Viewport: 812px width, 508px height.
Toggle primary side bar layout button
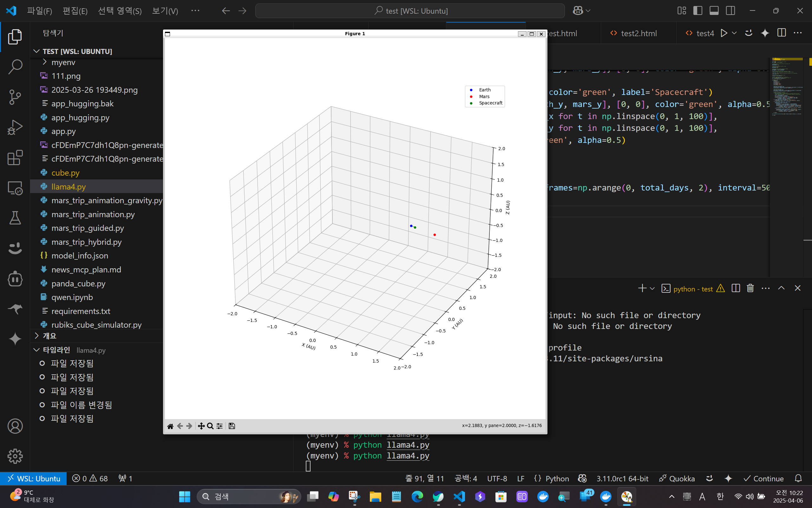click(x=697, y=11)
